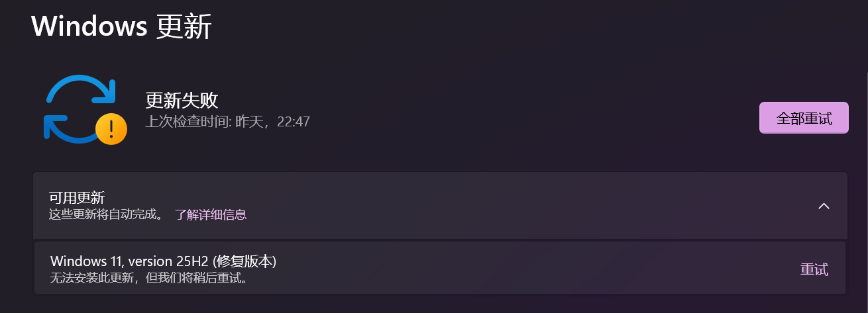The height and width of the screenshot is (313, 868).
Task: Click the yellow exclamation warning badge
Action: click(x=111, y=128)
